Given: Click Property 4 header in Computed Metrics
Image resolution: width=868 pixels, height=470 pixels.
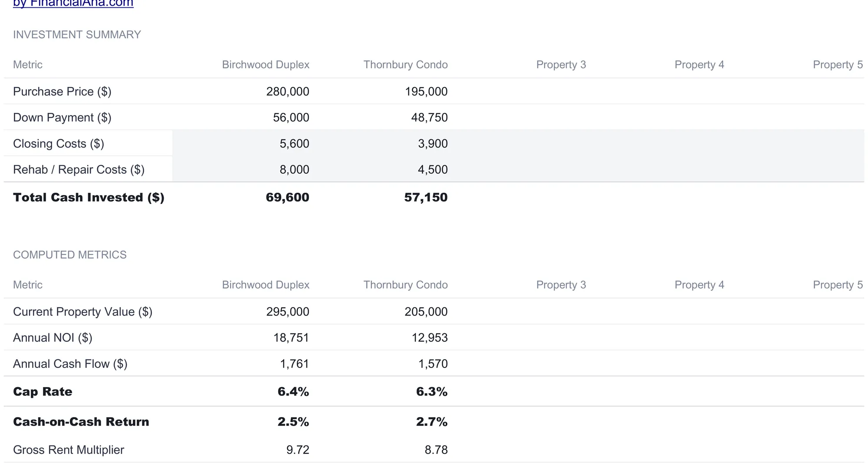Looking at the screenshot, I should 699,285.
